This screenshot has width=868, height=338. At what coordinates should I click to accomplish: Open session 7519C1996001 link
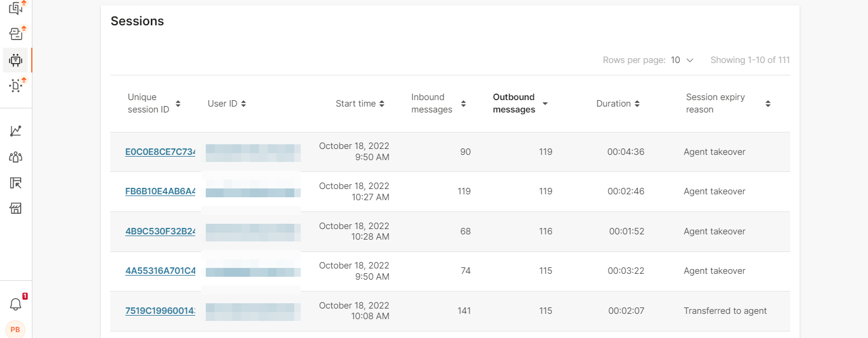pos(160,311)
